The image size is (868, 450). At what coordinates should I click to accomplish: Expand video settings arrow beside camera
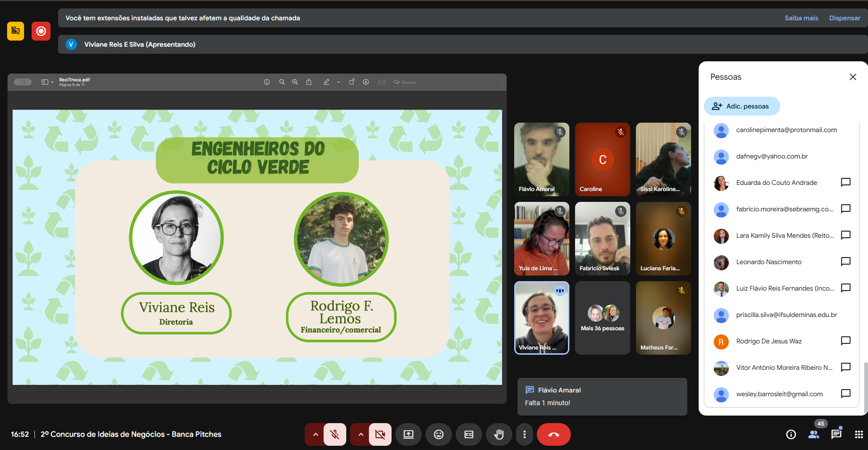(360, 434)
